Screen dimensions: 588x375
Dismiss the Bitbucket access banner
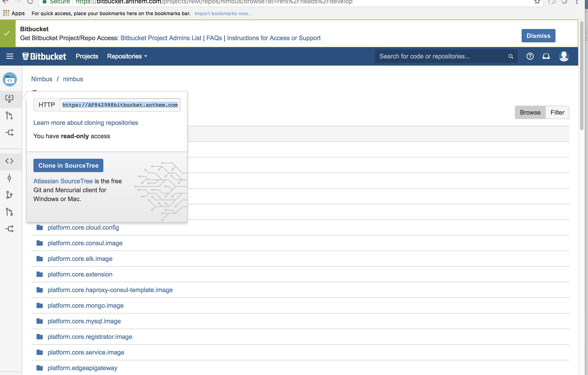point(538,36)
